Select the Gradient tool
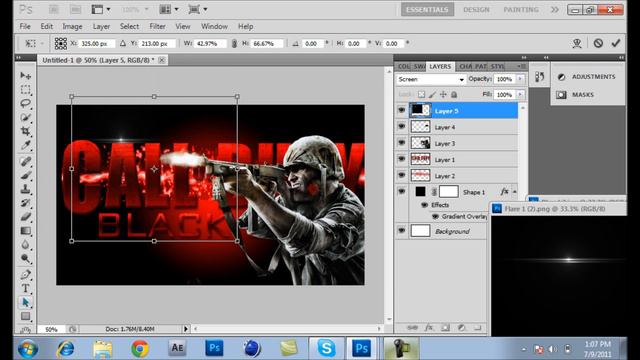This screenshot has width=640, height=360. [x=25, y=231]
